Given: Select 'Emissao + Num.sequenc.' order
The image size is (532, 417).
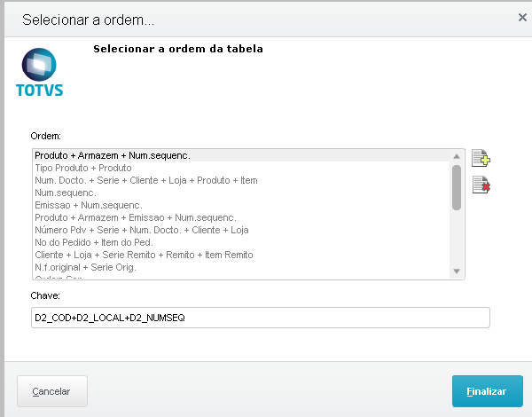Looking at the screenshot, I should coord(88,205).
